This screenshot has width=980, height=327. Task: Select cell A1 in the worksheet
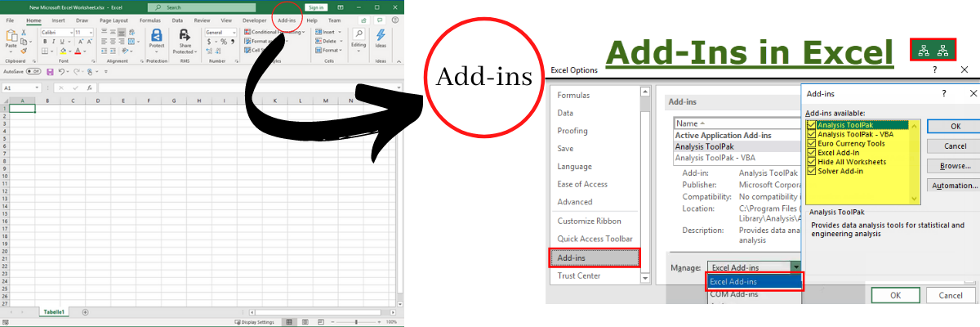21,108
